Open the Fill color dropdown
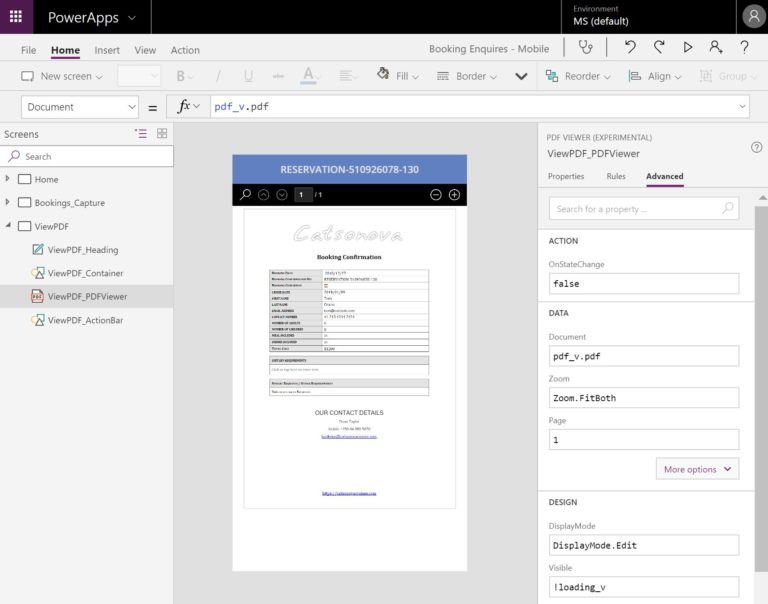The width and height of the screenshot is (768, 604). click(x=397, y=75)
